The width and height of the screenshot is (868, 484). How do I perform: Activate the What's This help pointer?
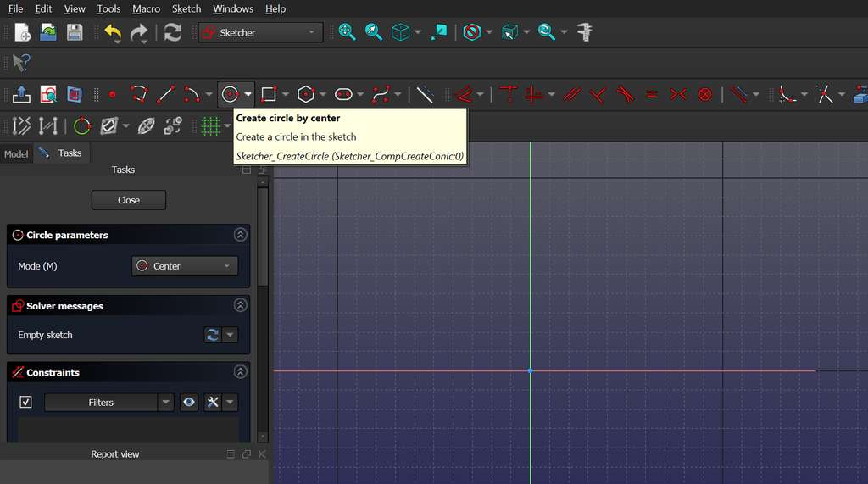21,63
